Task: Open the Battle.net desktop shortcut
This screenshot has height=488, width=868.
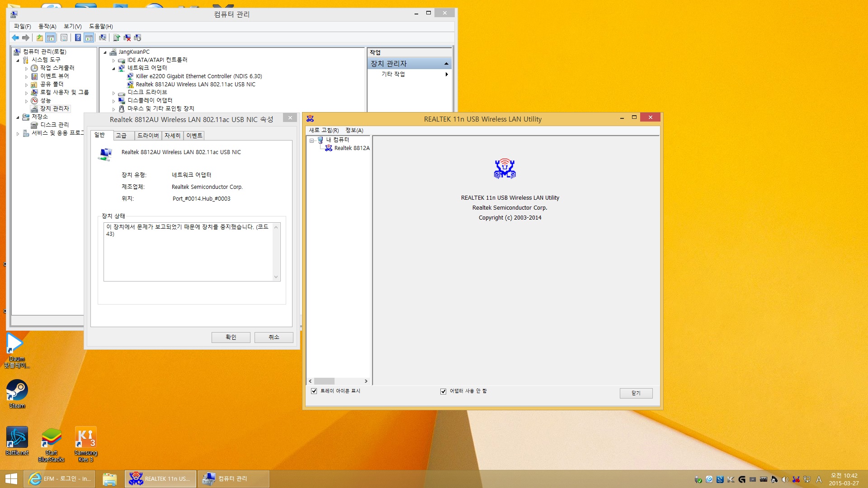Action: pyautogui.click(x=17, y=441)
